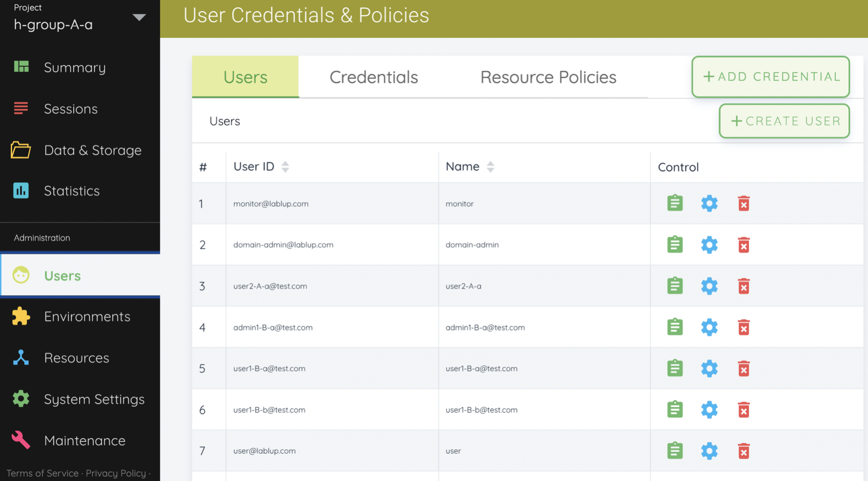
Task: Go to Resources admin page
Action: (80, 358)
